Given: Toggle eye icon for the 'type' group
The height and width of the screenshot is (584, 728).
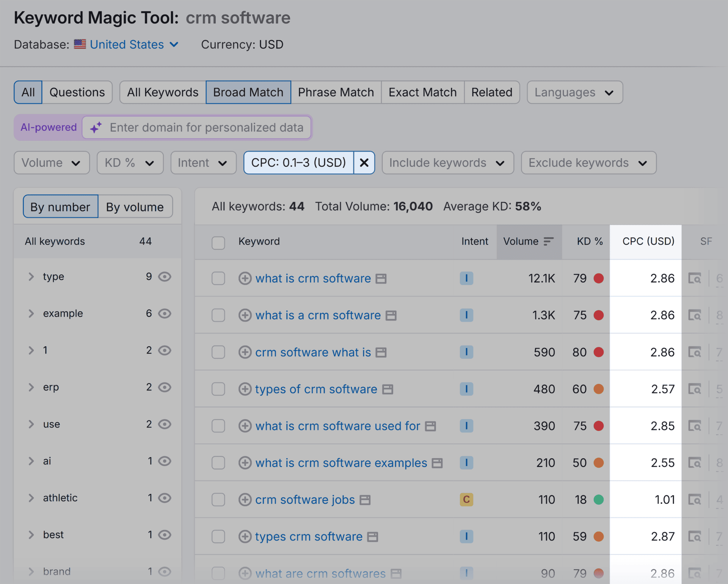Looking at the screenshot, I should (x=165, y=277).
